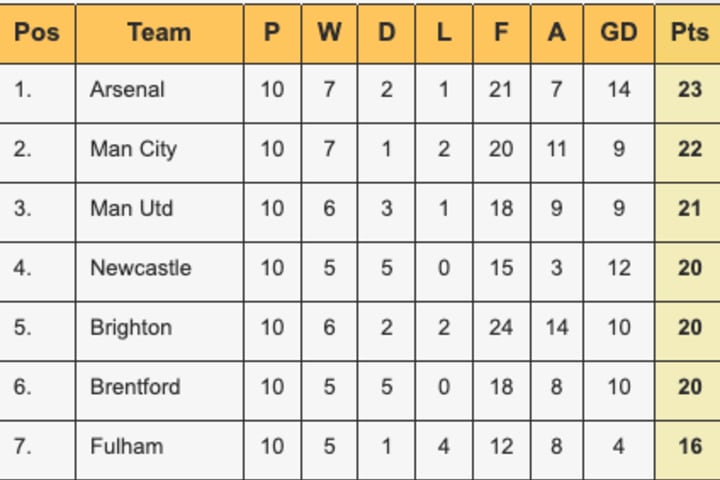Click the L column header
Screen dimensions: 720x480
point(443,32)
